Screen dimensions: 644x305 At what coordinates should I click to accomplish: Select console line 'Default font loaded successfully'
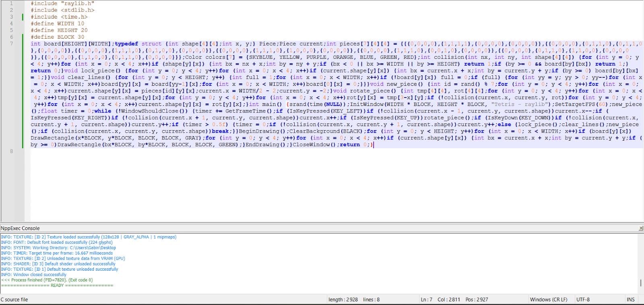[x=57, y=242]
